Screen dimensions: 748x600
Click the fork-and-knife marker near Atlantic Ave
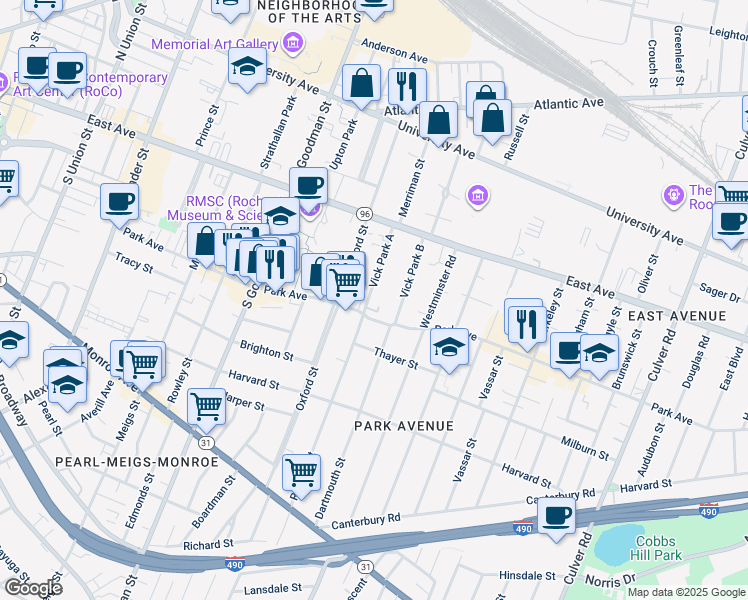pyautogui.click(x=407, y=89)
